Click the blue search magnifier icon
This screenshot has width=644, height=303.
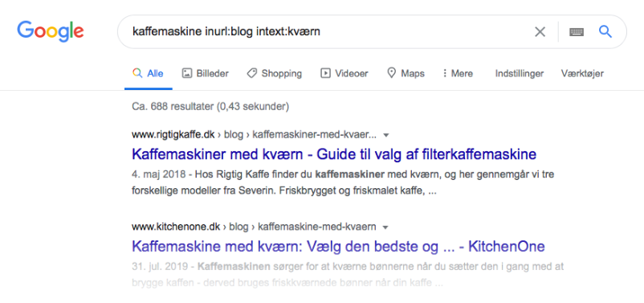click(x=605, y=31)
